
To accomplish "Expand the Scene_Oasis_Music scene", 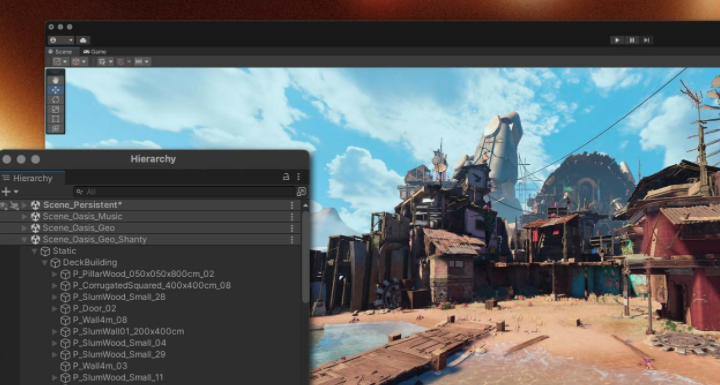I will point(25,216).
